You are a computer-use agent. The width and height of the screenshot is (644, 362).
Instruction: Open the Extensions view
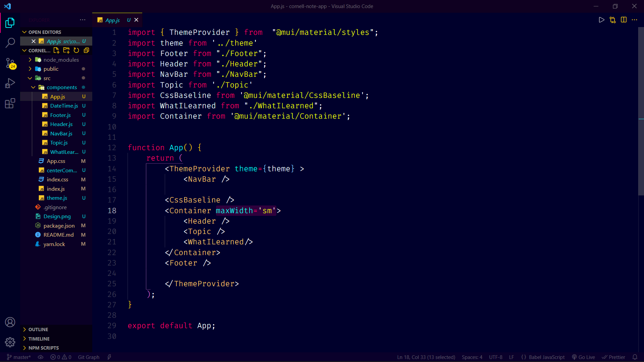point(10,103)
